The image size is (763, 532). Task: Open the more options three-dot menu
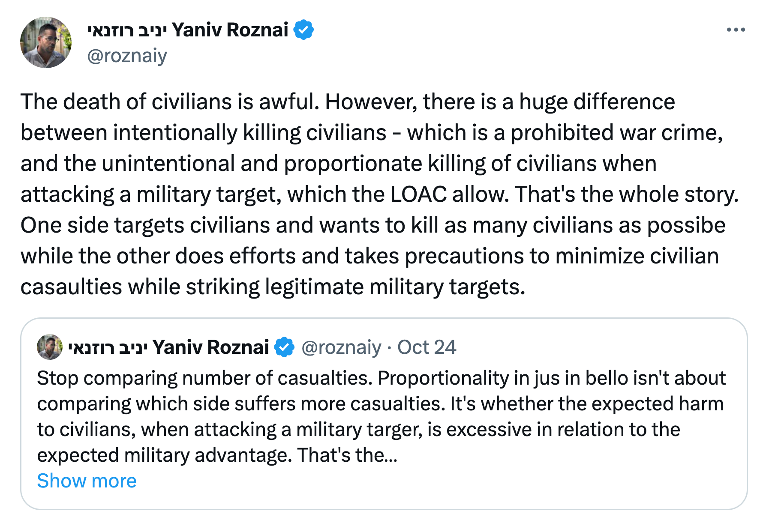[736, 30]
